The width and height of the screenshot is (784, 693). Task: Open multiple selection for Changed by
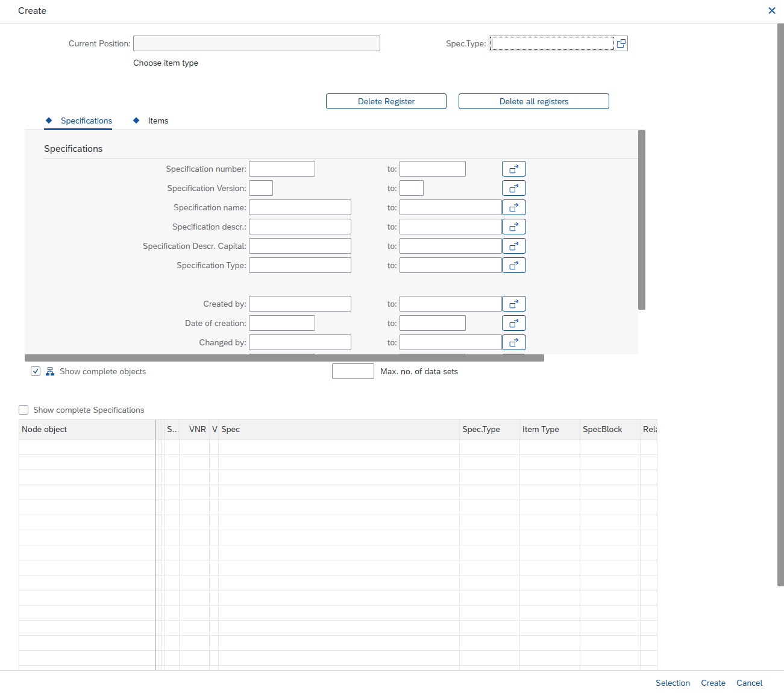(513, 342)
